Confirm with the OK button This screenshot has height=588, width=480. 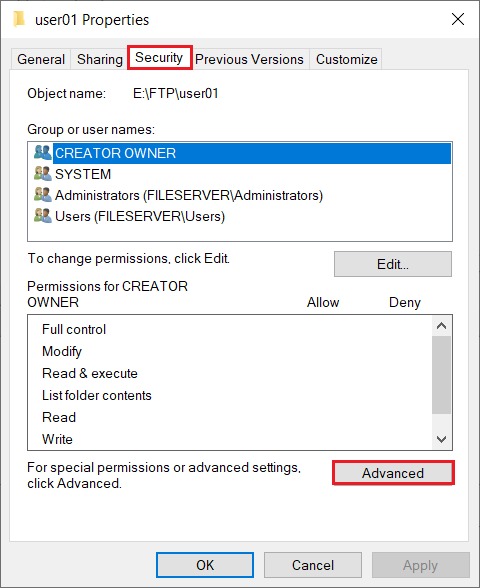pyautogui.click(x=205, y=565)
